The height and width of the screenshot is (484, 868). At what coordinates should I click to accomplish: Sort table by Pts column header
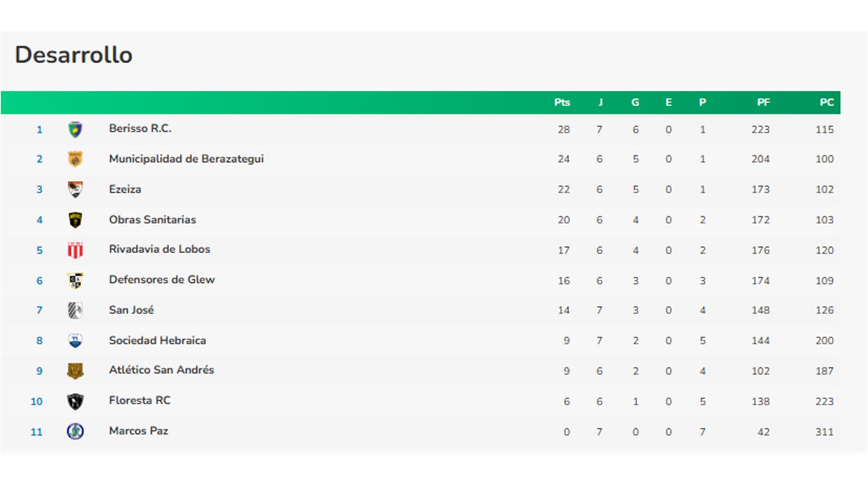(x=562, y=102)
